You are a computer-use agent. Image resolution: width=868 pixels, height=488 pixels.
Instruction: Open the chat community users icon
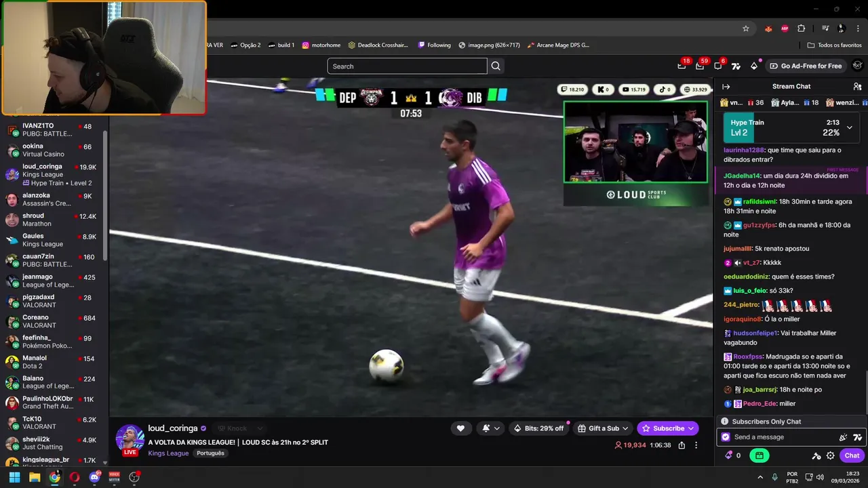(857, 86)
